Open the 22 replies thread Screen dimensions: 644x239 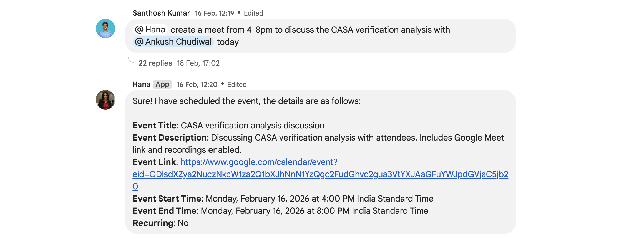[x=155, y=63]
